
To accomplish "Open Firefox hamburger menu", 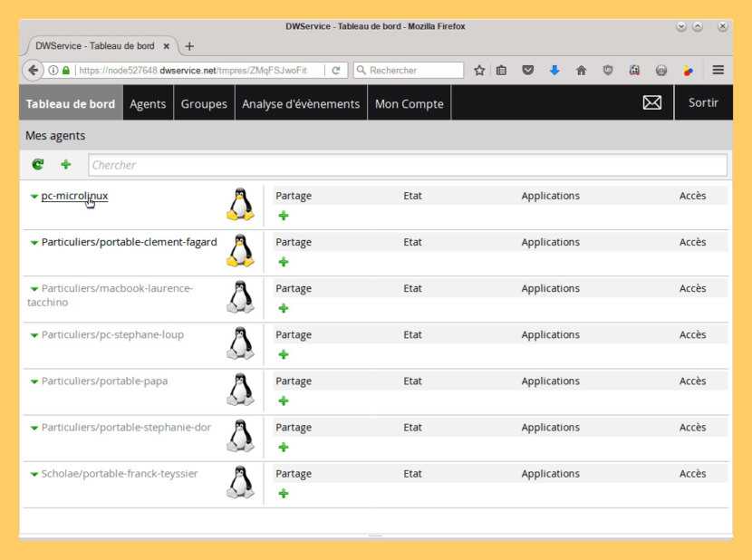I will [718, 70].
